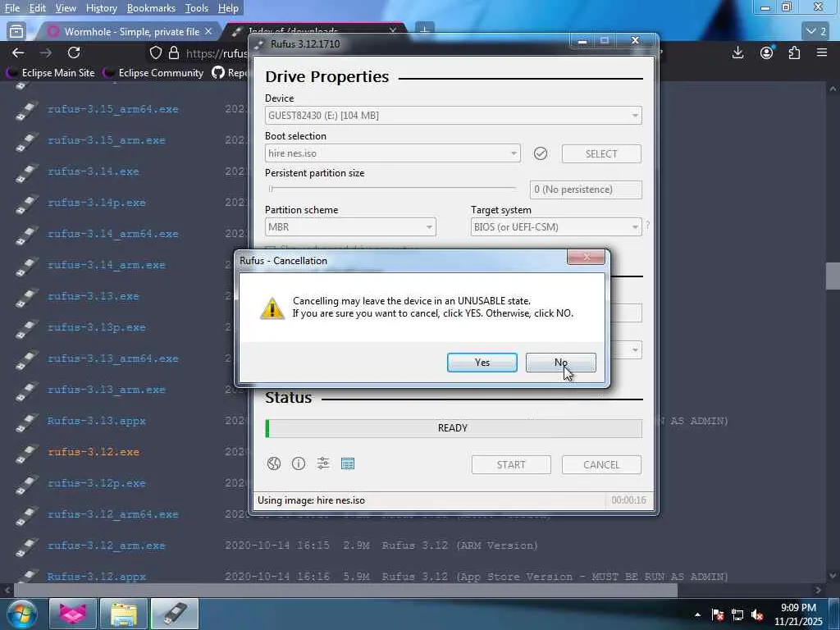
Task: Confirm cancellation by clicking Yes
Action: click(x=482, y=363)
